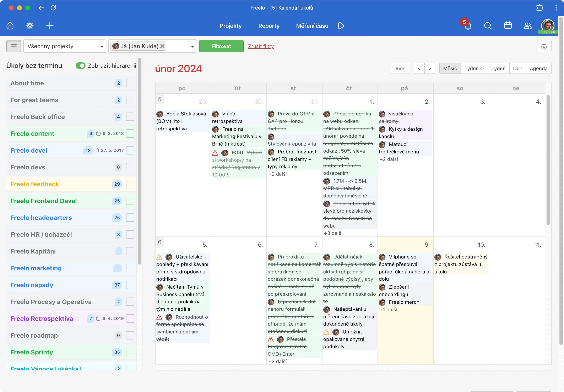Image resolution: width=564 pixels, height=392 pixels.
Task: Open the Reporty menu
Action: (269, 26)
